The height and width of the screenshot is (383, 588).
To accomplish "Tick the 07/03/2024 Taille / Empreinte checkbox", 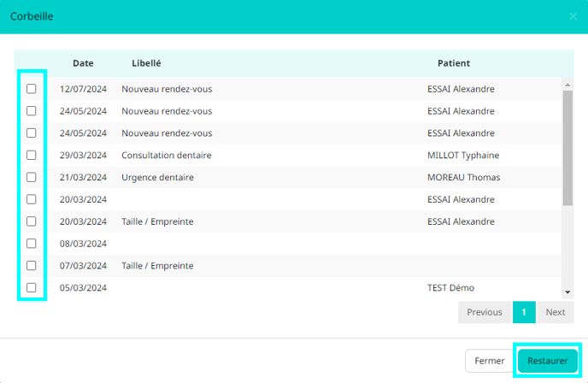I will pos(32,266).
